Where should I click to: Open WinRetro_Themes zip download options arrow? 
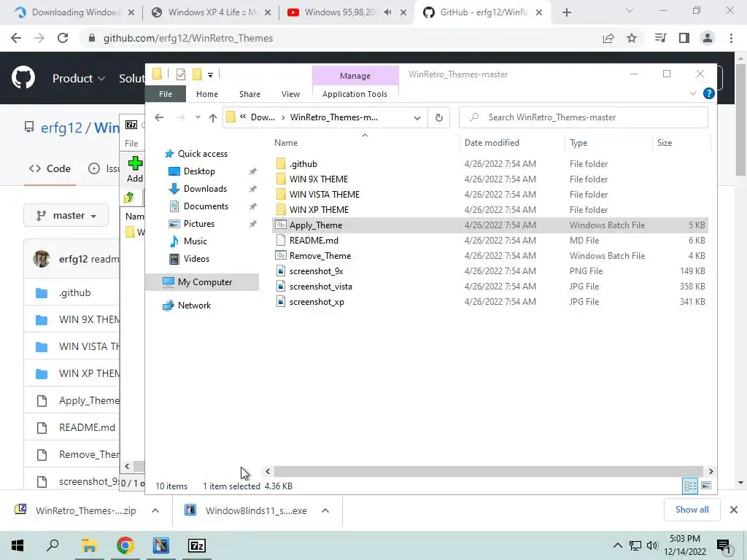(155, 510)
